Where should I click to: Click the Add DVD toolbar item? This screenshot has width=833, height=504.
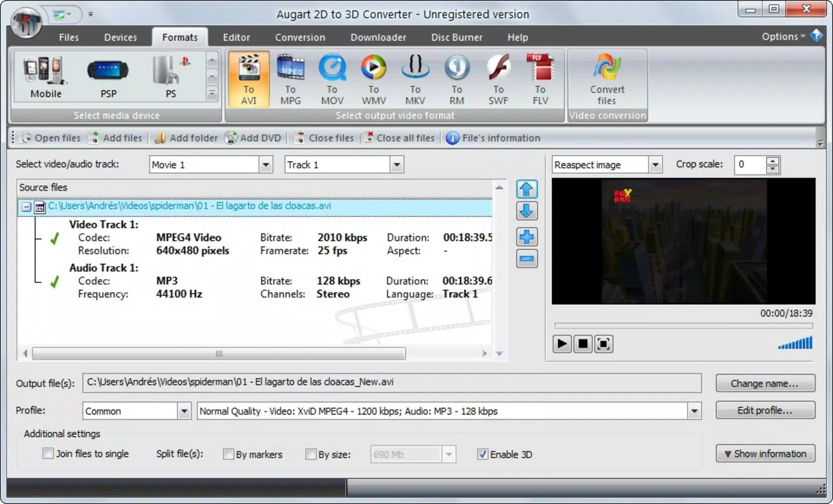click(x=253, y=138)
